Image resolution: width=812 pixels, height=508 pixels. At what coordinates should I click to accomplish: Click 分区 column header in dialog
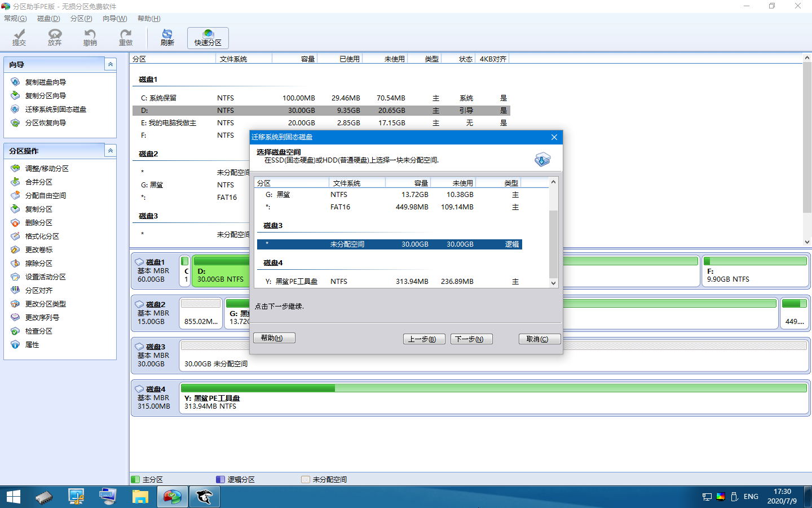coord(292,183)
